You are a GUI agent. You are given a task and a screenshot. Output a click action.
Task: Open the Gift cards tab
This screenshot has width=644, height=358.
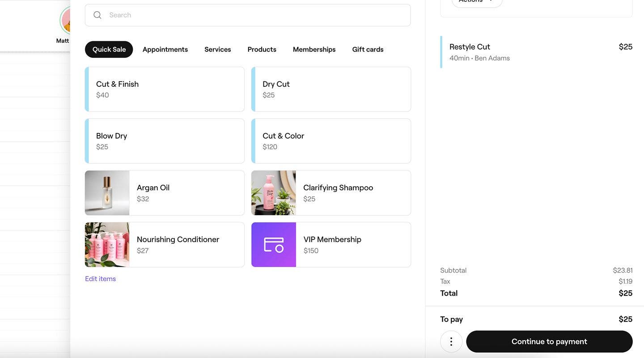368,50
